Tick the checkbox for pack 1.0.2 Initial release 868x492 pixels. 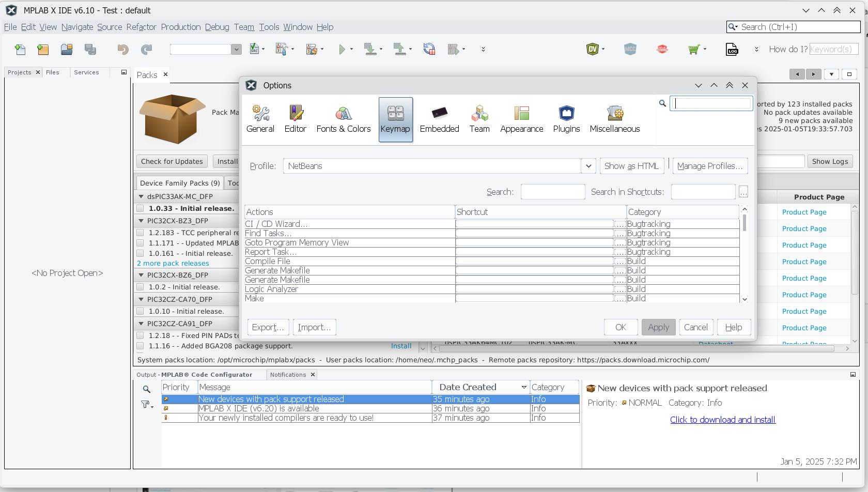tap(140, 287)
